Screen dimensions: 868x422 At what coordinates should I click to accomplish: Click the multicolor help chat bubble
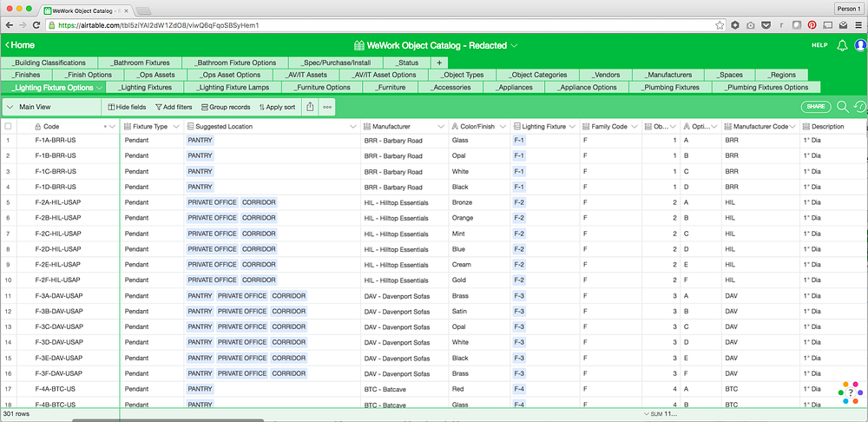tap(851, 392)
